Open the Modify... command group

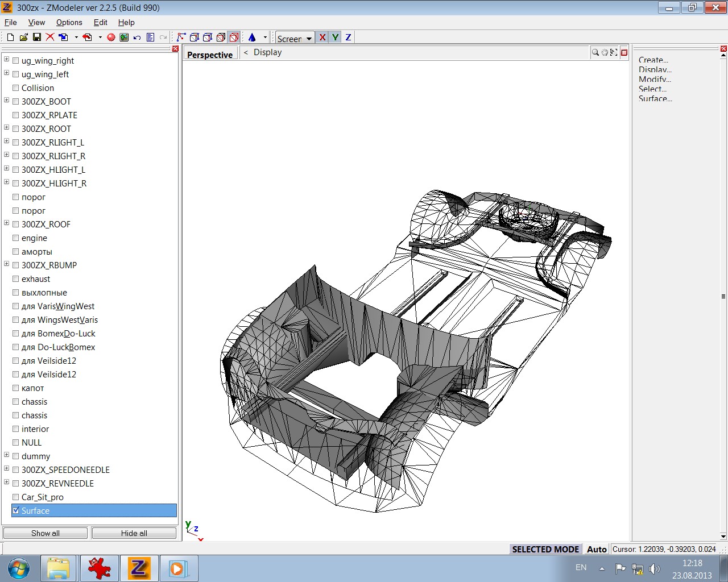654,79
